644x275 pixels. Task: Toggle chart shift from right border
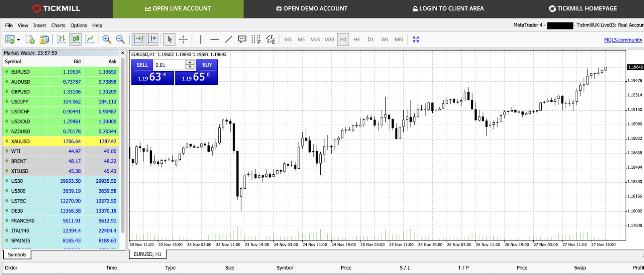152,39
